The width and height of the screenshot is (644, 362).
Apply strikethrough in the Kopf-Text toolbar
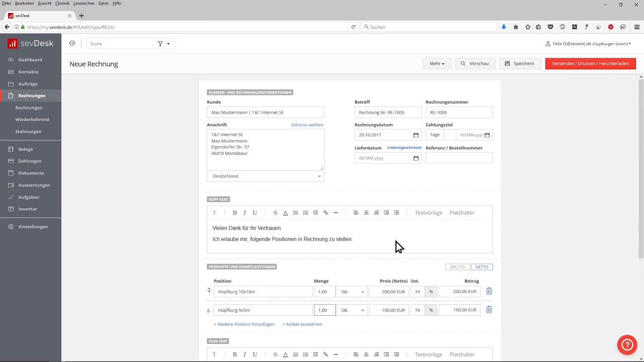click(x=275, y=213)
